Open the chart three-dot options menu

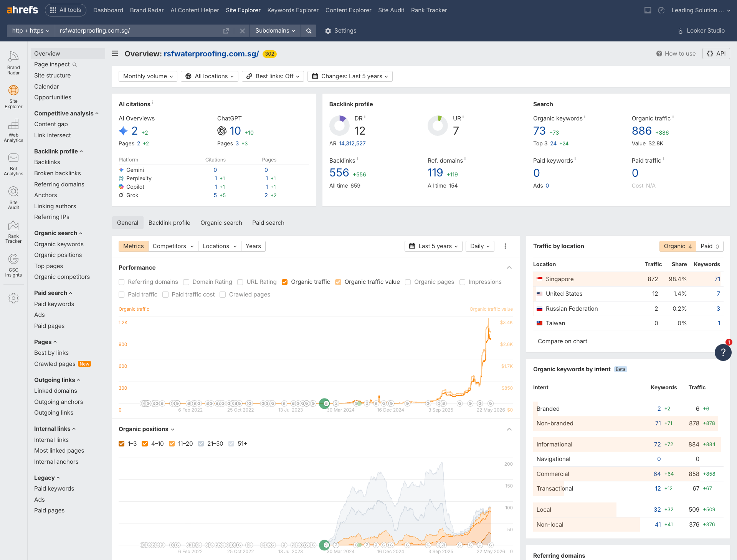click(x=505, y=246)
